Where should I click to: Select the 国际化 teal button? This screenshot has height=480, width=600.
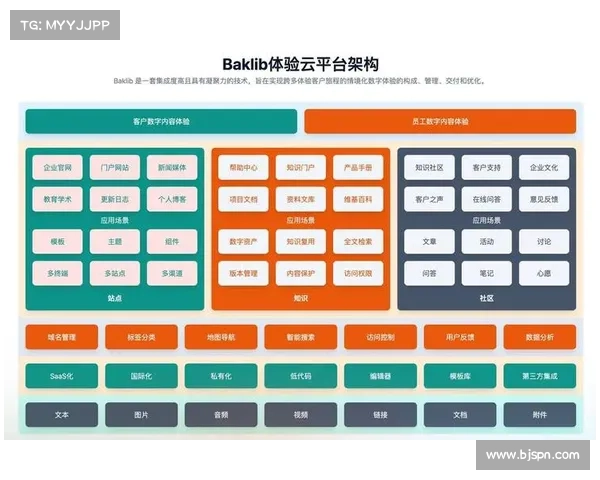coord(141,376)
